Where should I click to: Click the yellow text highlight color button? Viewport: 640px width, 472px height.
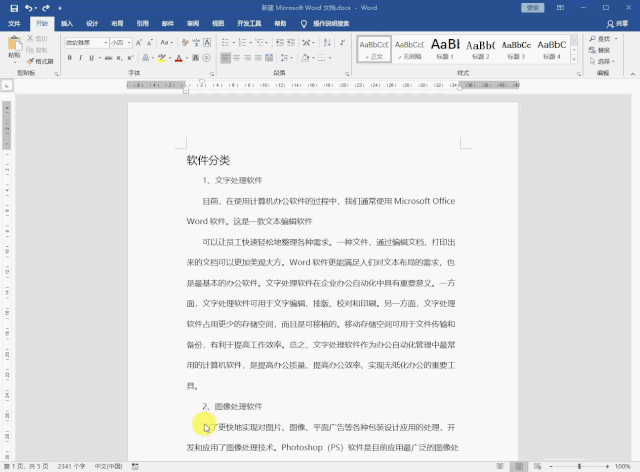(162, 58)
